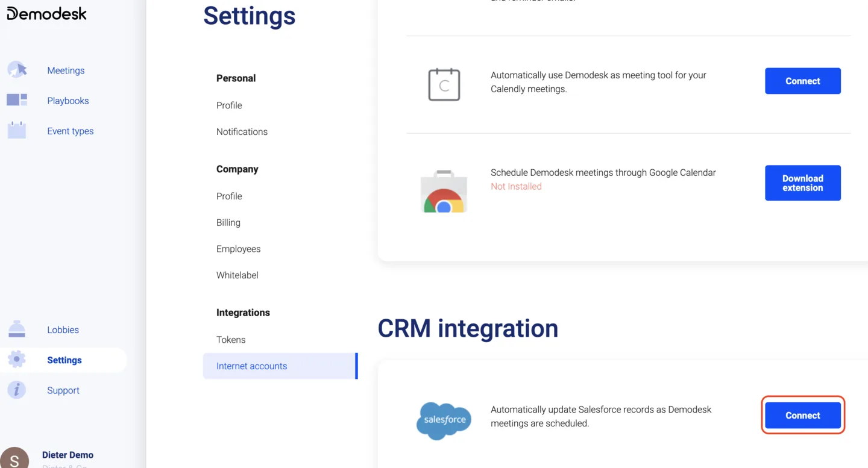868x468 pixels.
Task: Click the 'Integrations' section label
Action: pyautogui.click(x=243, y=313)
